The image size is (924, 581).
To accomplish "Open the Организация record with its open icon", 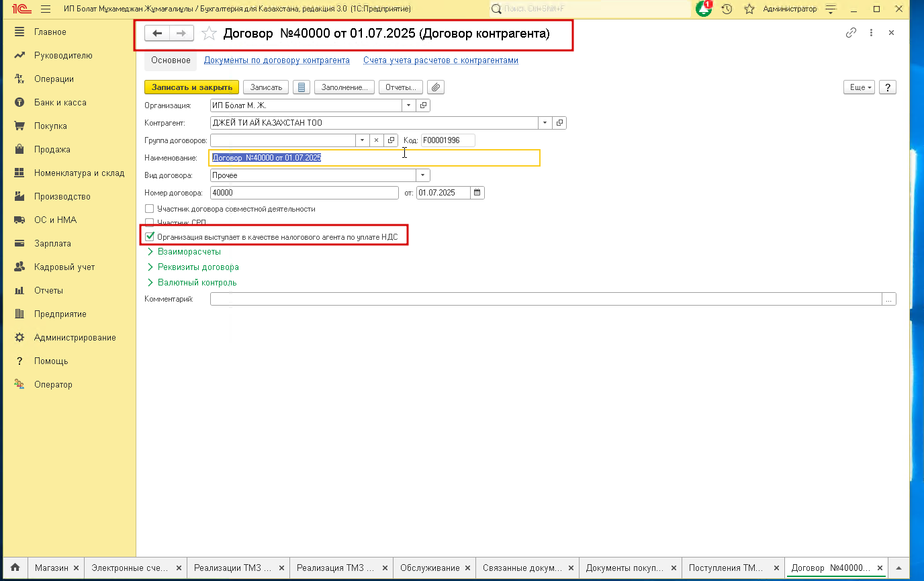I will (423, 105).
